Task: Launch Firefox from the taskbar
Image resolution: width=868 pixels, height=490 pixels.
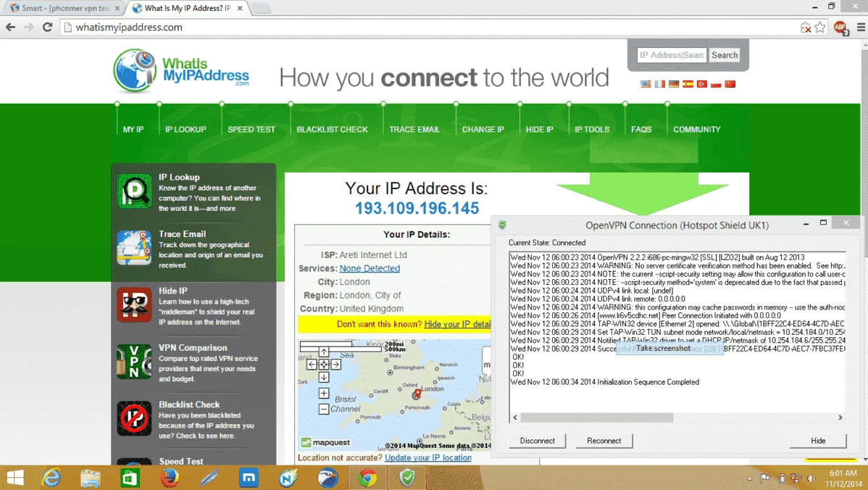Action: click(170, 478)
